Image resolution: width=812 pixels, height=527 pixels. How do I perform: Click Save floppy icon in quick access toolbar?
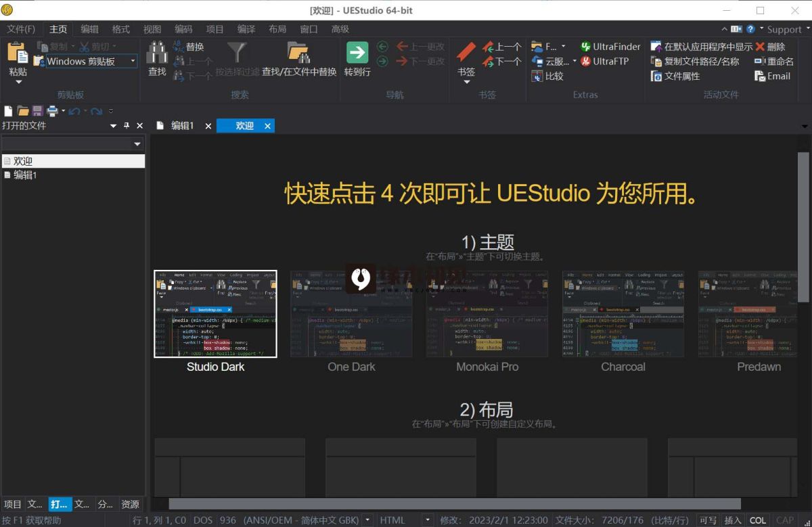click(37, 111)
